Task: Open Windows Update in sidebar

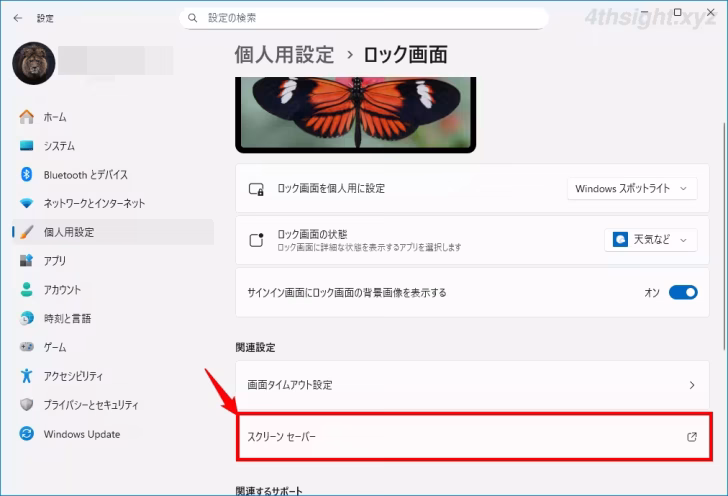Action: point(81,434)
